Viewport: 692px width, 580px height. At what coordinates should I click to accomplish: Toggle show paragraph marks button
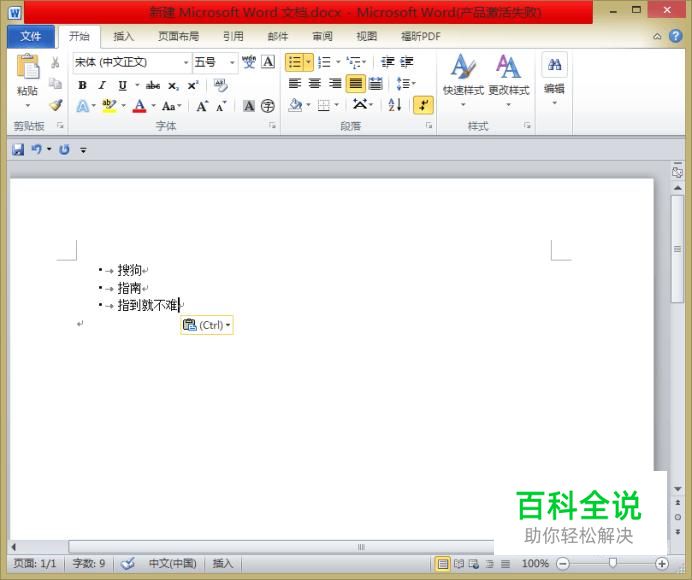(423, 105)
